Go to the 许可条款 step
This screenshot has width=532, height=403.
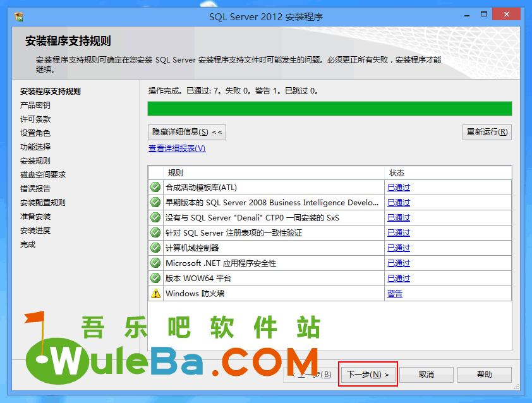click(x=35, y=119)
